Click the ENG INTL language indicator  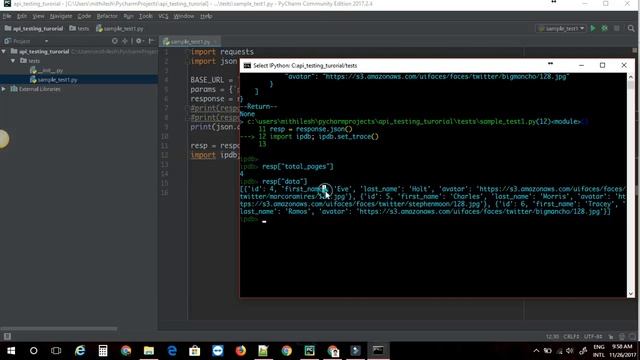(599, 351)
